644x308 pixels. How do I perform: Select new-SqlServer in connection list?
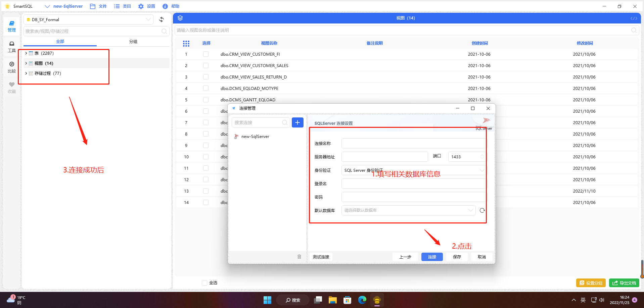click(267, 136)
